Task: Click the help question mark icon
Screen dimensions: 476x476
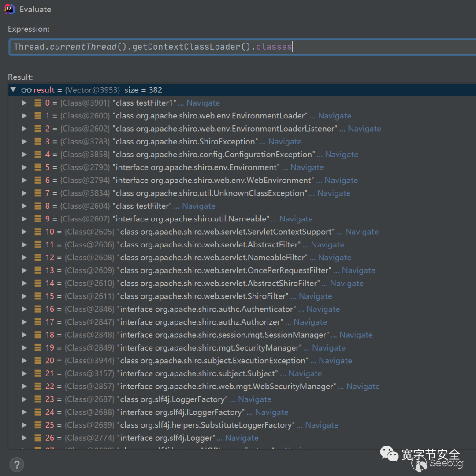Action: click(17, 464)
